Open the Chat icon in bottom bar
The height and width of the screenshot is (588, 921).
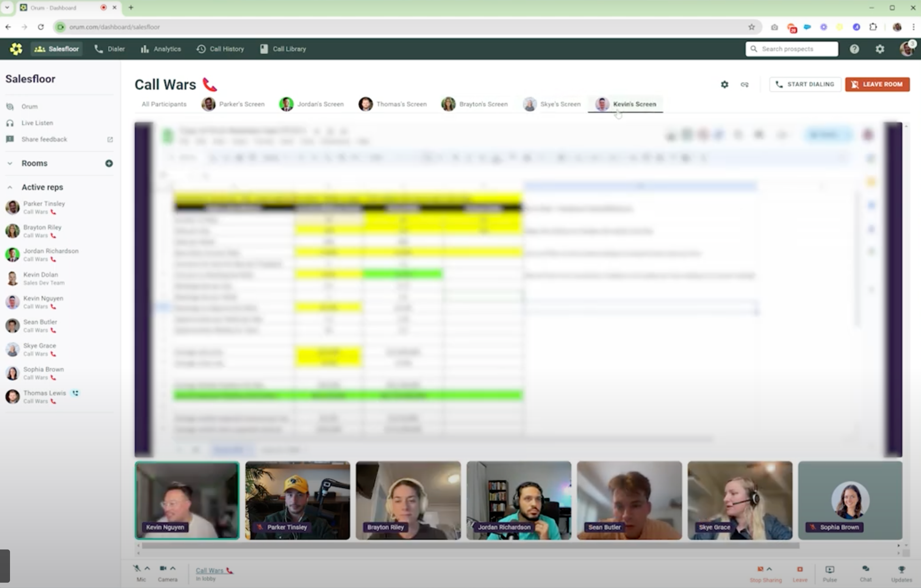pyautogui.click(x=866, y=569)
